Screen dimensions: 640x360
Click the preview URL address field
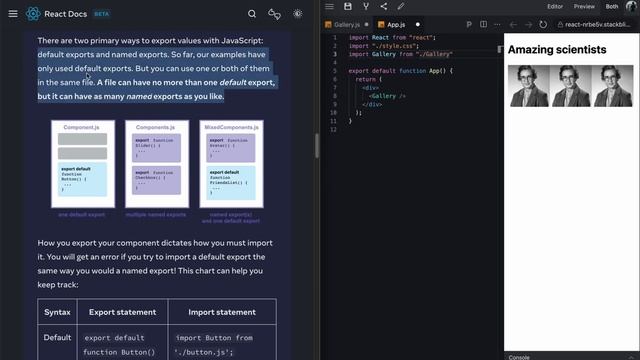point(597,24)
